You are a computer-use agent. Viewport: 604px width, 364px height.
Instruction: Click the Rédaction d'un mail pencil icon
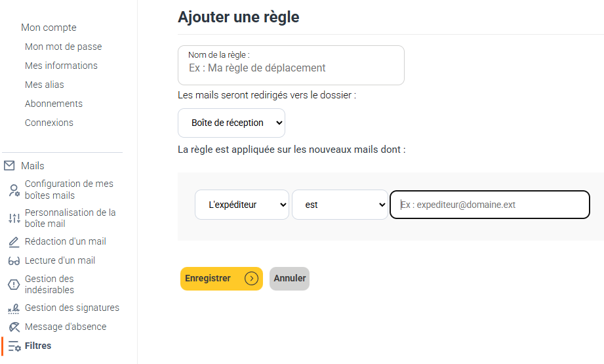14,242
